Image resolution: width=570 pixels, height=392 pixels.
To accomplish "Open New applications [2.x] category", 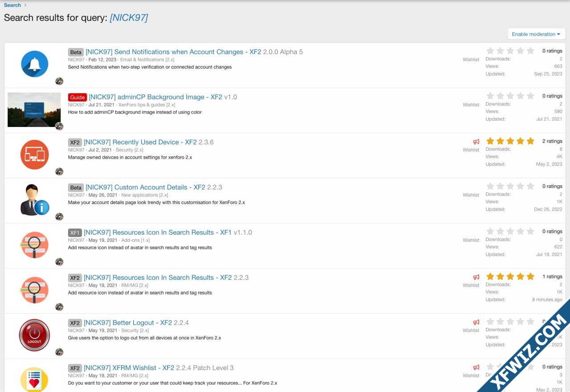I will coord(145,195).
